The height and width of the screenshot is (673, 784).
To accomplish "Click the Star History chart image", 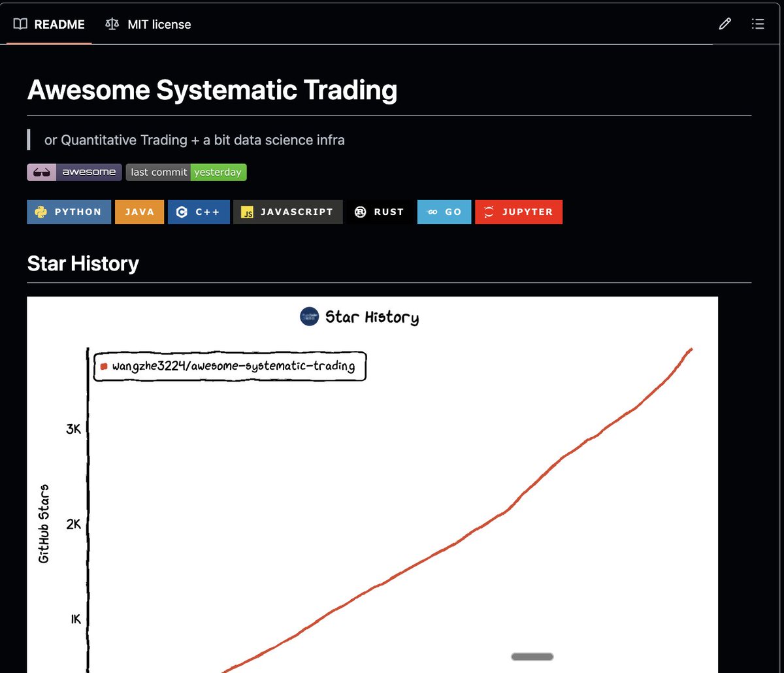I will [372, 485].
